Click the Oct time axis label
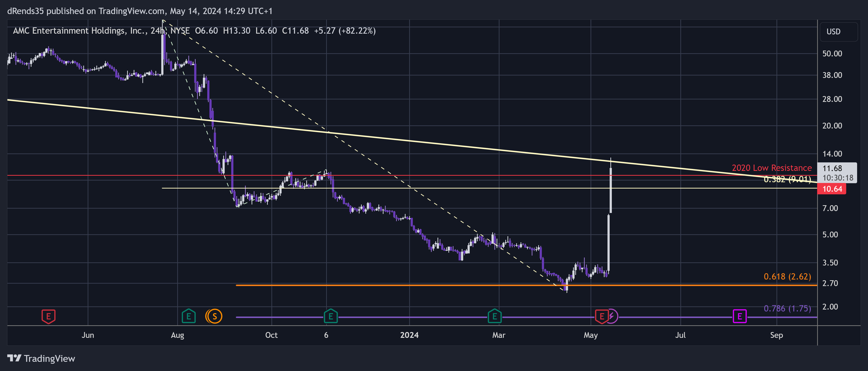Viewport: 868px width, 371px height. 271,335
